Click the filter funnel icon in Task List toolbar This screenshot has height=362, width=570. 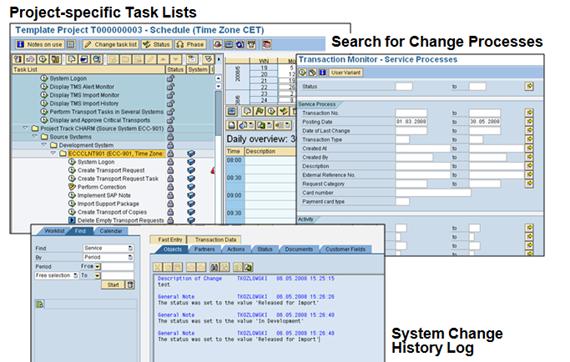tap(208, 59)
